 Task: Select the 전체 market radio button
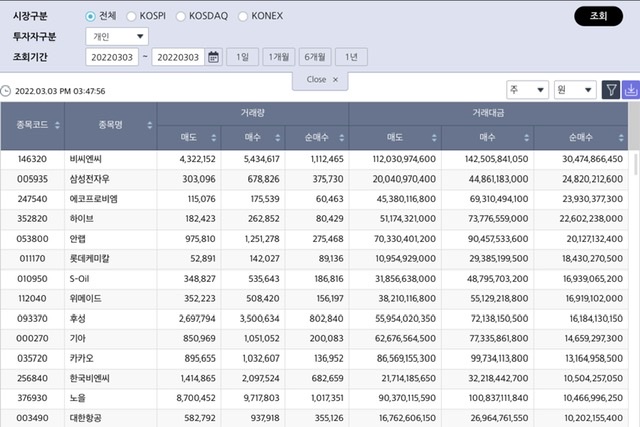(x=91, y=16)
